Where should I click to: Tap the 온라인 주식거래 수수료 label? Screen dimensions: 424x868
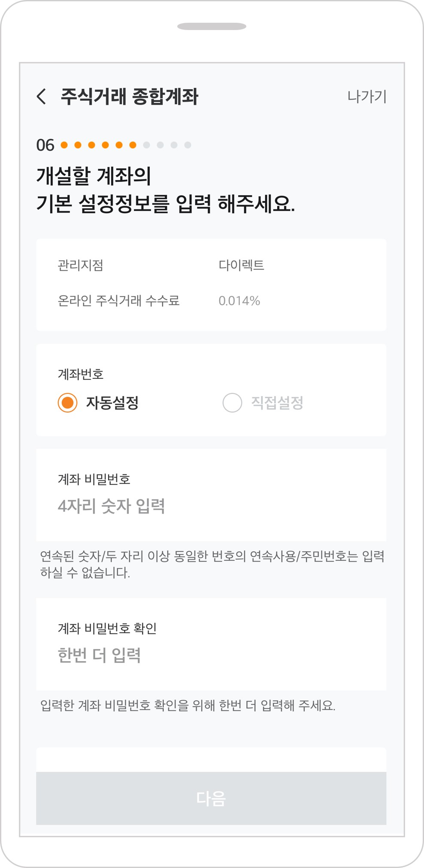pos(118,301)
